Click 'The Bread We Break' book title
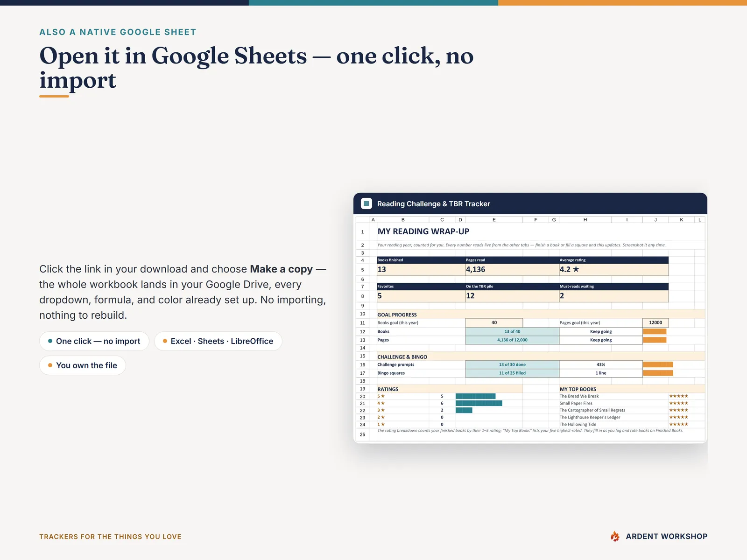This screenshot has width=747, height=560. pyautogui.click(x=579, y=396)
